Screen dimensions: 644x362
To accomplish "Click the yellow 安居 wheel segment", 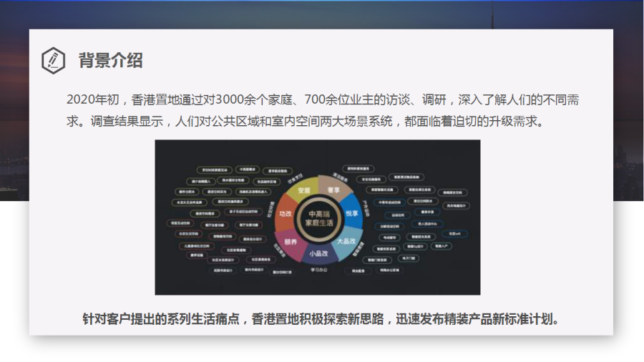I will pyautogui.click(x=303, y=189).
